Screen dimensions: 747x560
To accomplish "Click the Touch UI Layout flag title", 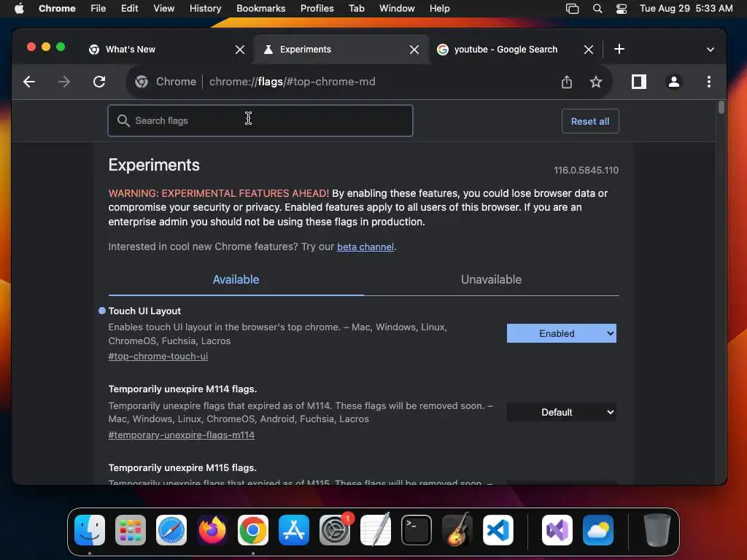I will point(144,311).
